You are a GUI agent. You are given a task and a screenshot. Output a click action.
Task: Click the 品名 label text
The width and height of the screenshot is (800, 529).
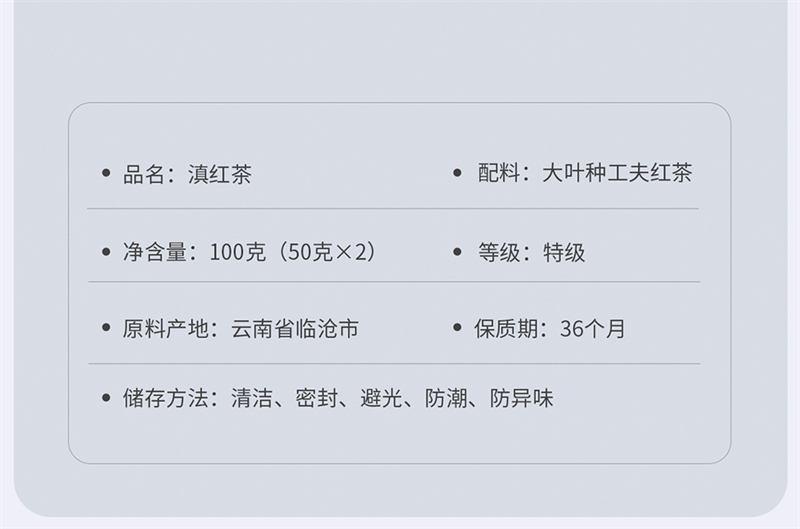[142, 175]
